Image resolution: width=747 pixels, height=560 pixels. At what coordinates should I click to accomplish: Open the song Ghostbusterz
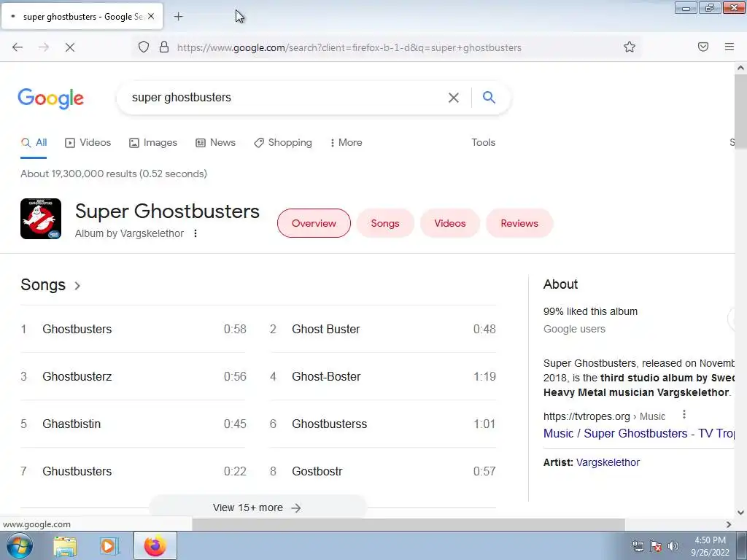point(133,377)
